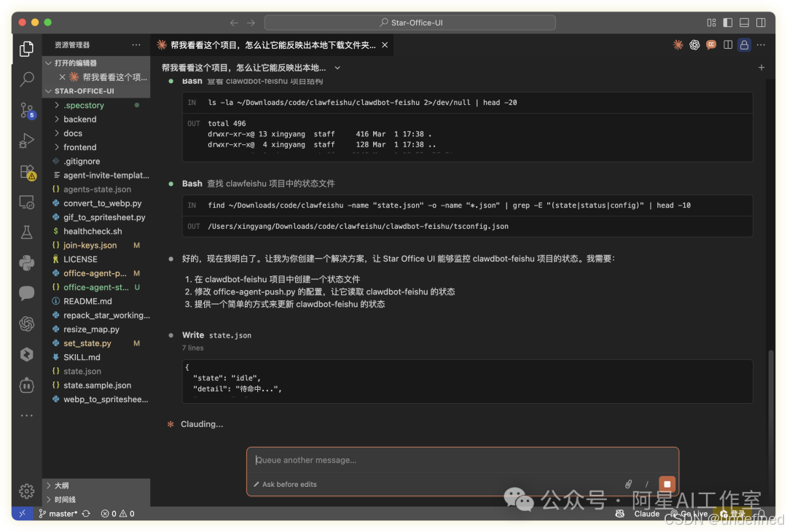The height and width of the screenshot is (532, 787).
Task: Open join-keys.json file
Action: tap(96, 245)
